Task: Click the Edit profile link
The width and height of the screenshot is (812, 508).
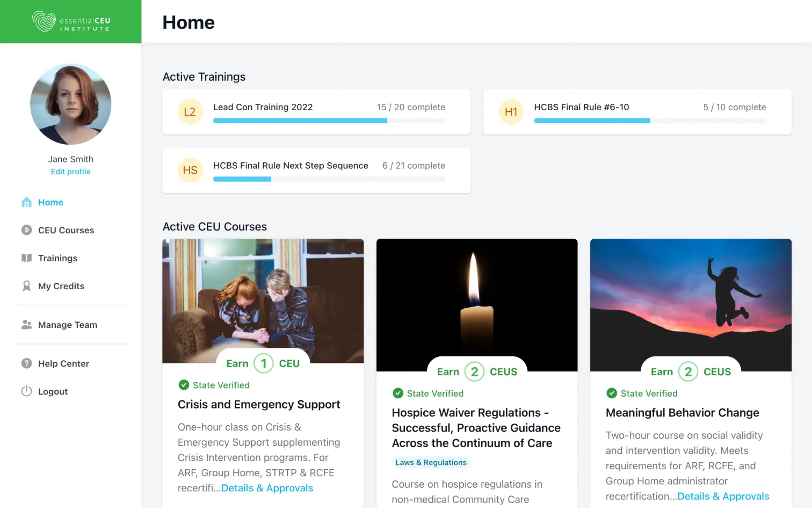Action: pyautogui.click(x=70, y=171)
